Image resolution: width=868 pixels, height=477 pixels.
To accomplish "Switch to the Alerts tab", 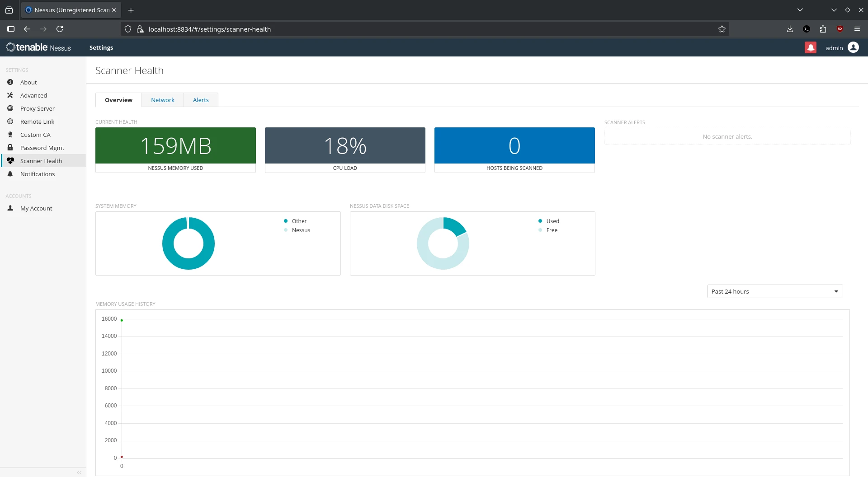I will click(x=201, y=100).
